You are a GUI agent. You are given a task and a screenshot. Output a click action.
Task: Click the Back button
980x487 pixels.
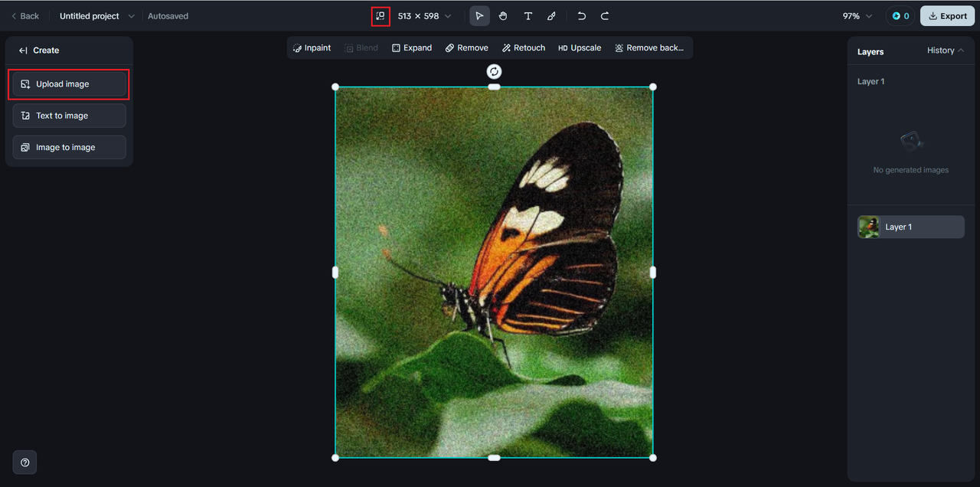coord(25,16)
